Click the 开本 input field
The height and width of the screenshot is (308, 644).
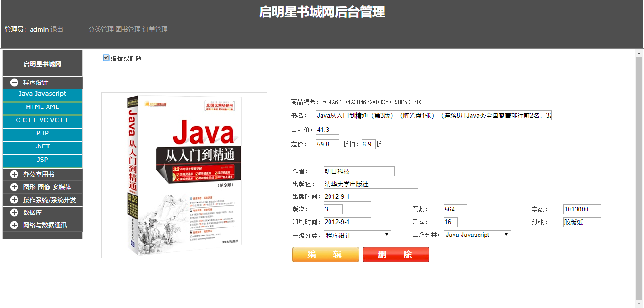[x=451, y=222]
